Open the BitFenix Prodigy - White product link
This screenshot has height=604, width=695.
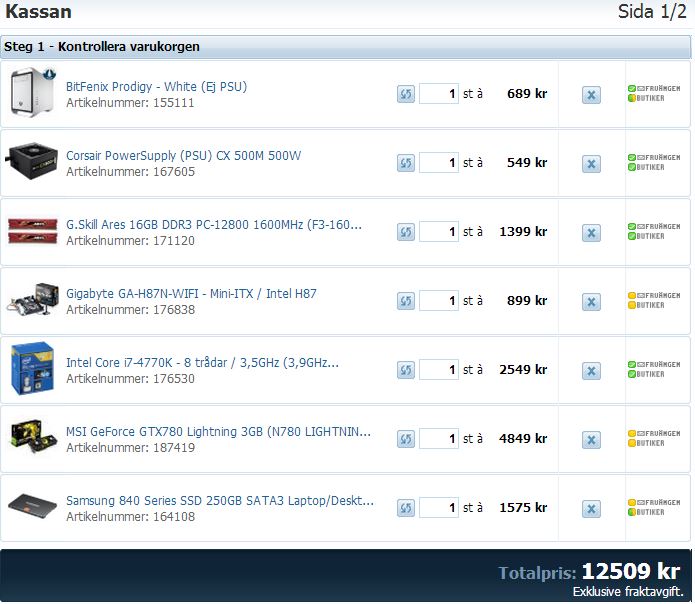coord(156,87)
